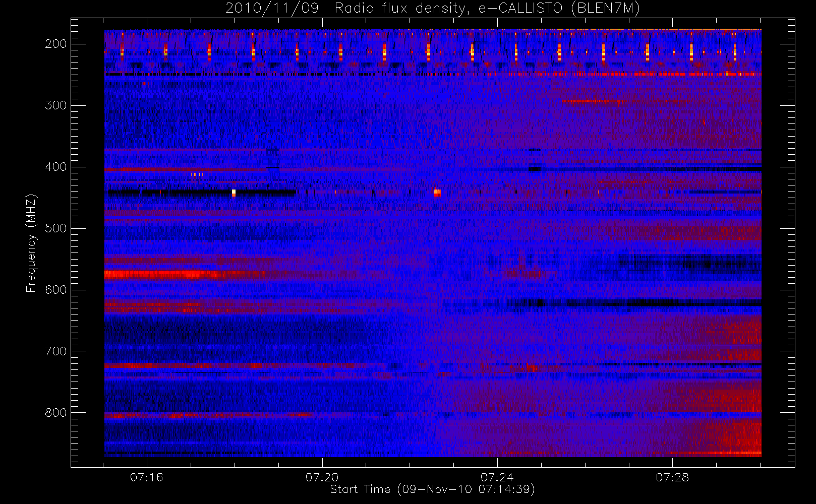Image resolution: width=816 pixels, height=504 pixels.
Task: Click the 07:16 time tick label
Action: (x=147, y=477)
